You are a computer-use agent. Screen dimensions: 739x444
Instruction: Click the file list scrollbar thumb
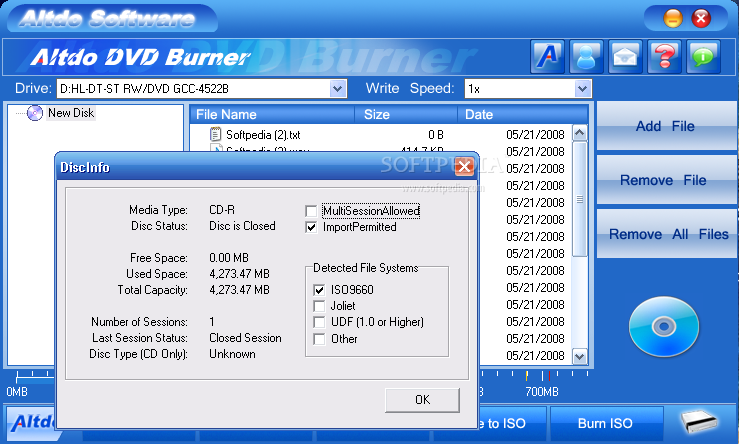click(580, 199)
